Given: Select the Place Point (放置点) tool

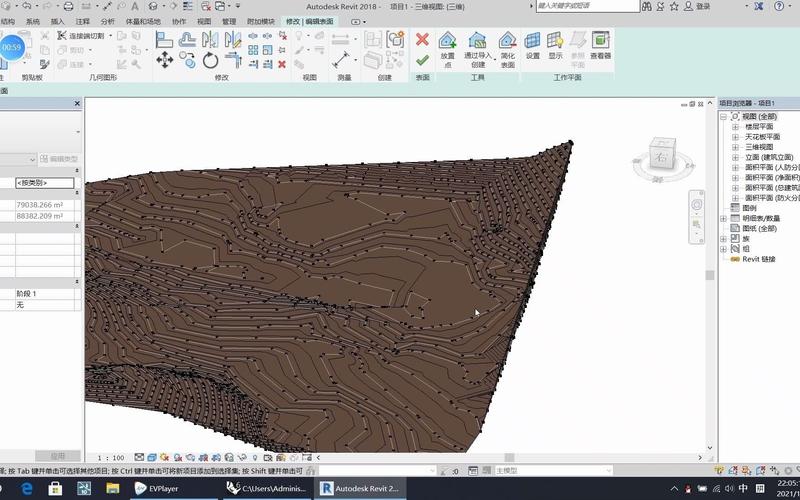Looking at the screenshot, I should click(x=447, y=49).
